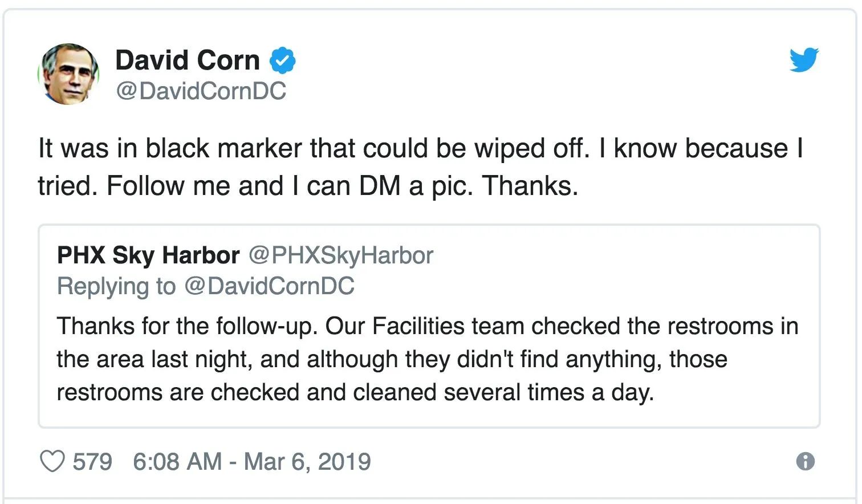Open the quoted PHX Sky Harbor tweet card
The image size is (862, 504).
click(428, 325)
